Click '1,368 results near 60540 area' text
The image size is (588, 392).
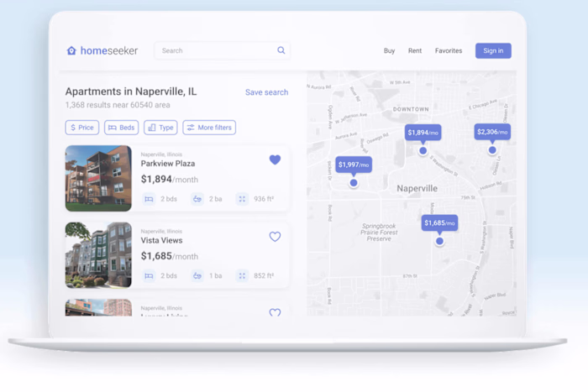coord(118,105)
